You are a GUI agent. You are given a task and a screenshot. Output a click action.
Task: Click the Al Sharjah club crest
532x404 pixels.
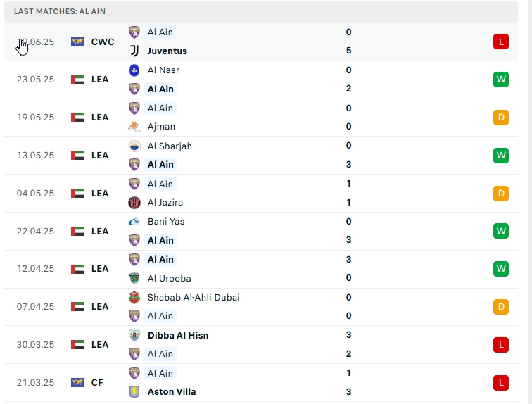pyautogui.click(x=134, y=146)
